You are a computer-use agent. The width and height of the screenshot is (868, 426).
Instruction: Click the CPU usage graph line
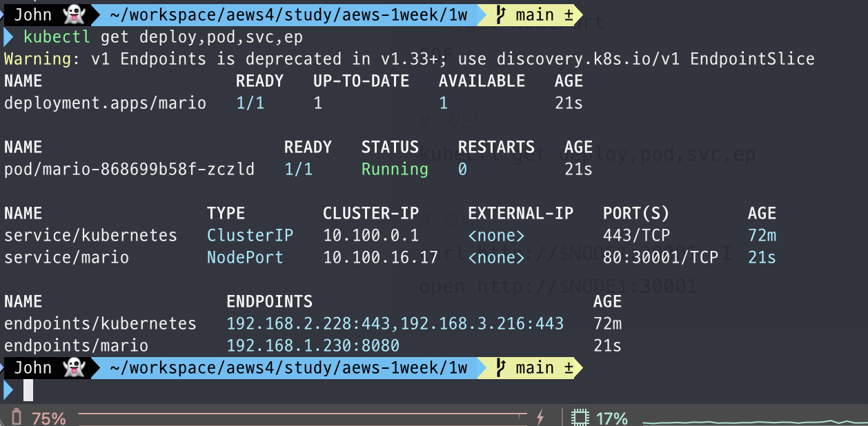[x=755, y=422]
